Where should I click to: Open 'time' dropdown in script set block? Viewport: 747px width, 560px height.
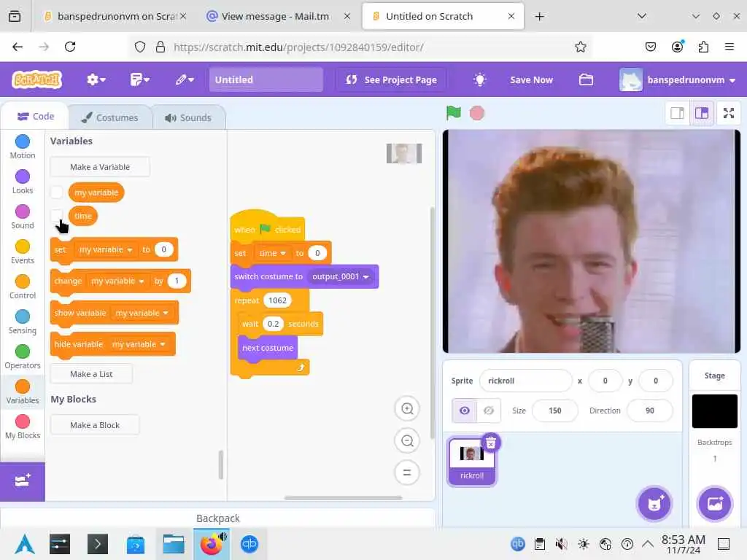coord(272,253)
